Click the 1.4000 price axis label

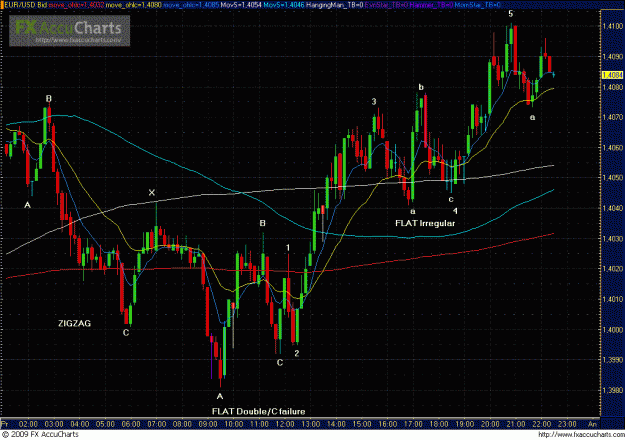[x=613, y=330]
